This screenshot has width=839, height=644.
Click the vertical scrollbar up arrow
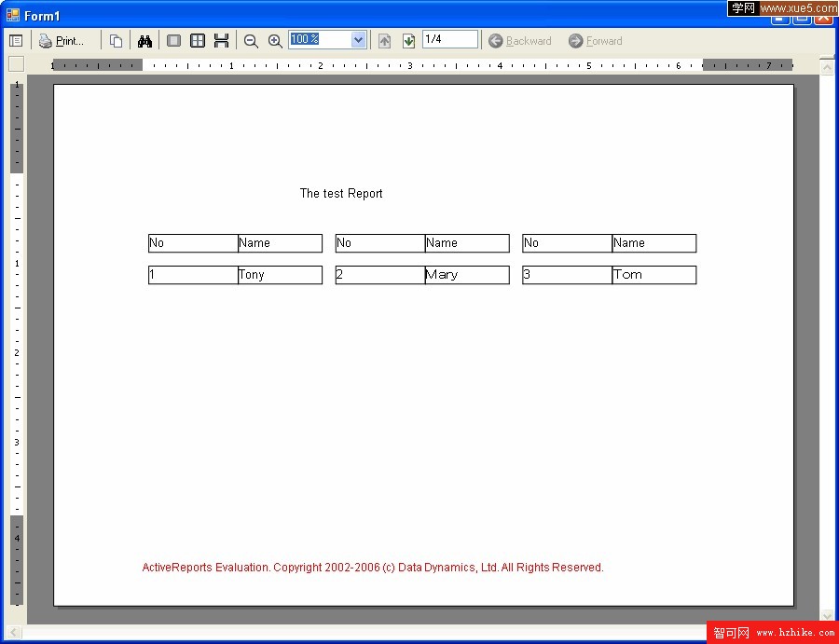827,67
